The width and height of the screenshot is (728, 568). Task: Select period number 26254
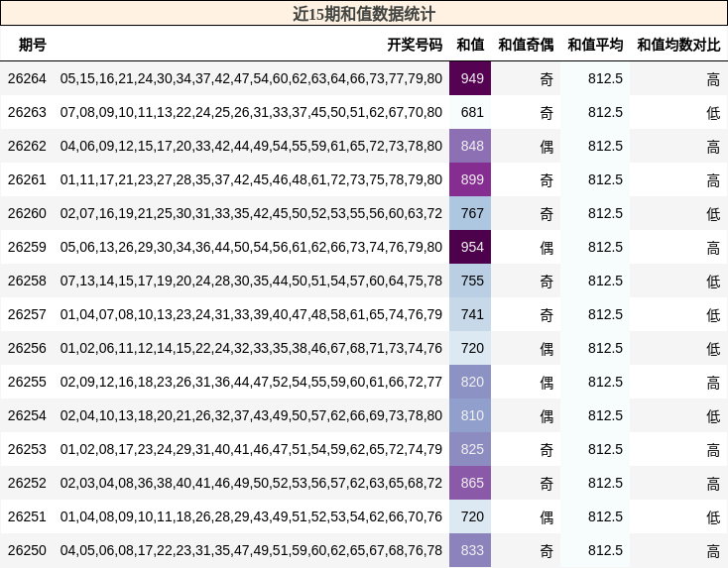coord(27,415)
